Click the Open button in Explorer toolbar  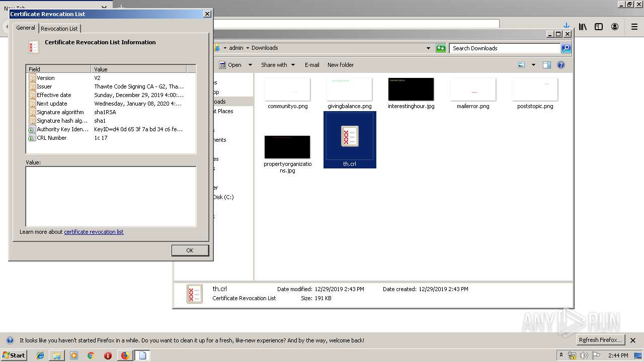[230, 65]
